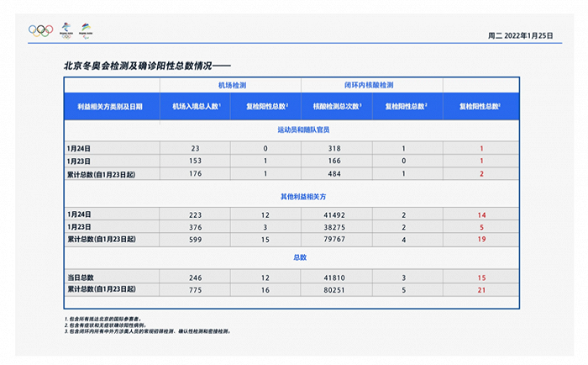
Task: Click the Beijing 2022 Winter Olympics emblem
Action: click(66, 30)
